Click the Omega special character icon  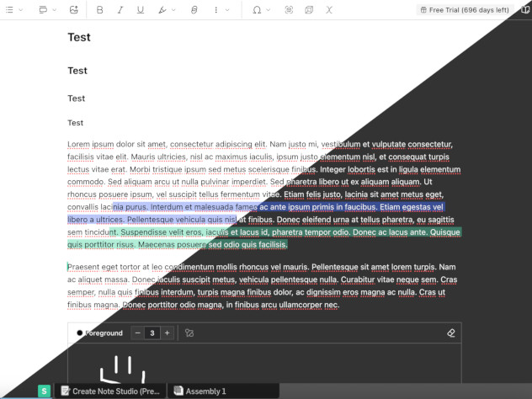click(257, 10)
